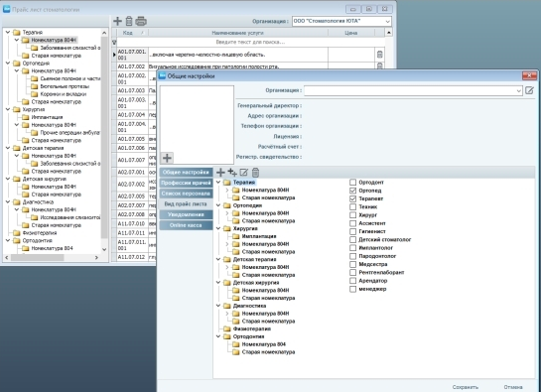Viewport: 541px width, 392px height.
Task: Uncheck the Ортопед checkbox
Action: (352, 191)
